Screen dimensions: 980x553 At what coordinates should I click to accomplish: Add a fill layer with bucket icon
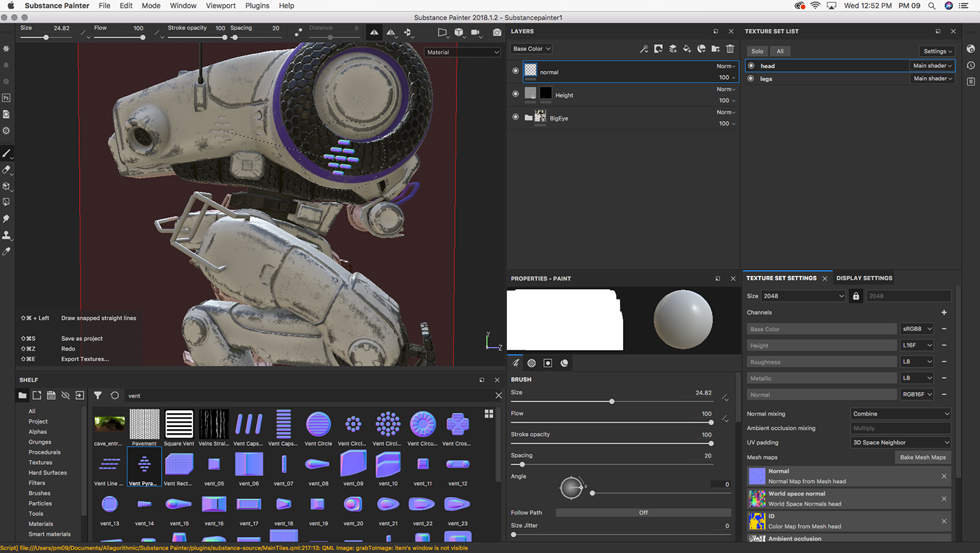687,49
